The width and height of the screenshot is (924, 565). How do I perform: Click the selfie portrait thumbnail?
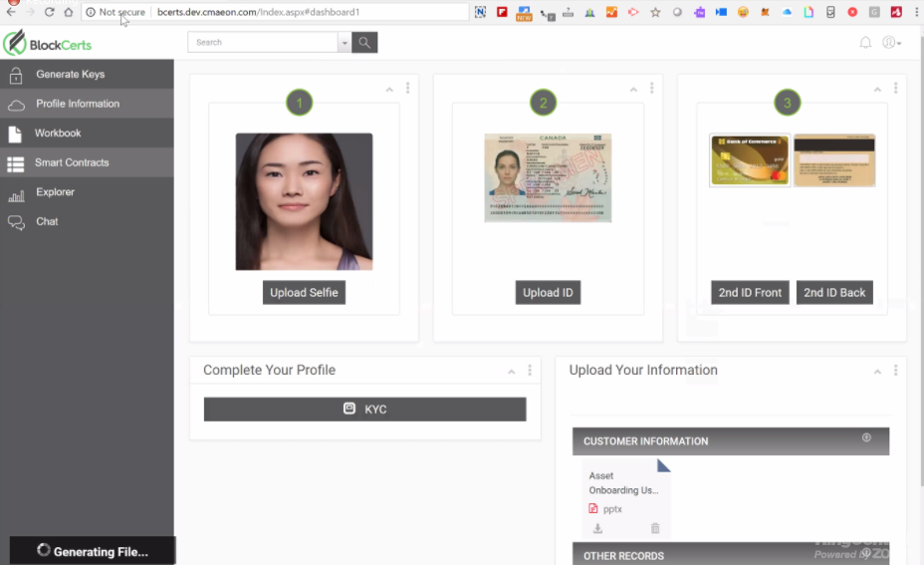304,201
